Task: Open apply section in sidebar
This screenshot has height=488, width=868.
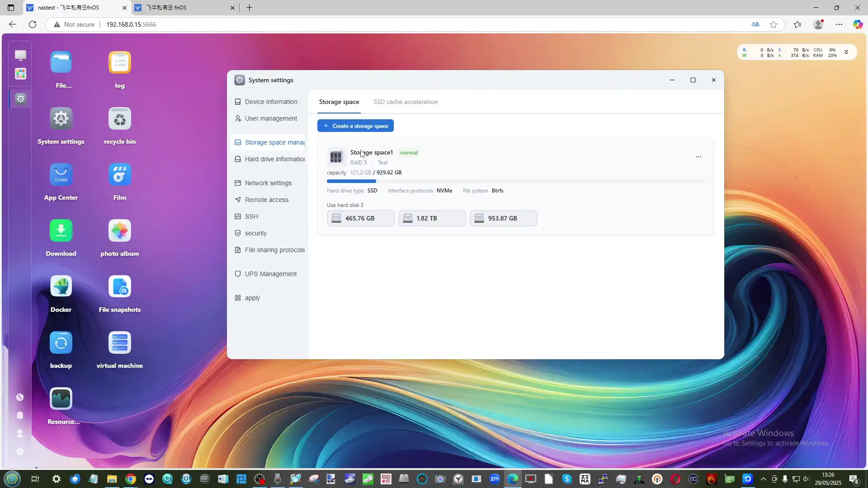Action: point(268,298)
